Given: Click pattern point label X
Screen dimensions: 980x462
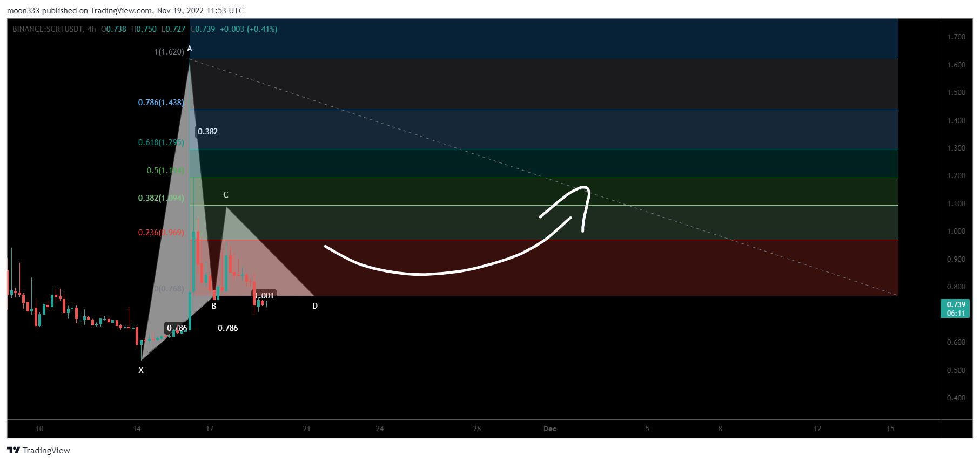Looking at the screenshot, I should pyautogui.click(x=141, y=370).
